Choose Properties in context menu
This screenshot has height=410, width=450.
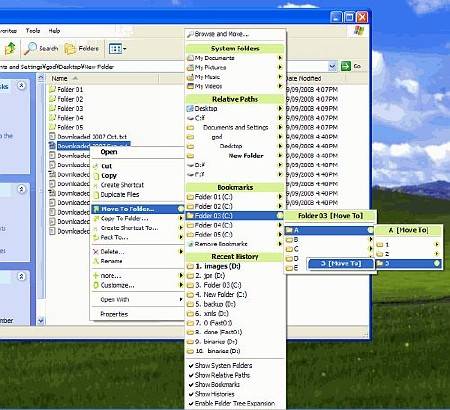click(x=114, y=314)
